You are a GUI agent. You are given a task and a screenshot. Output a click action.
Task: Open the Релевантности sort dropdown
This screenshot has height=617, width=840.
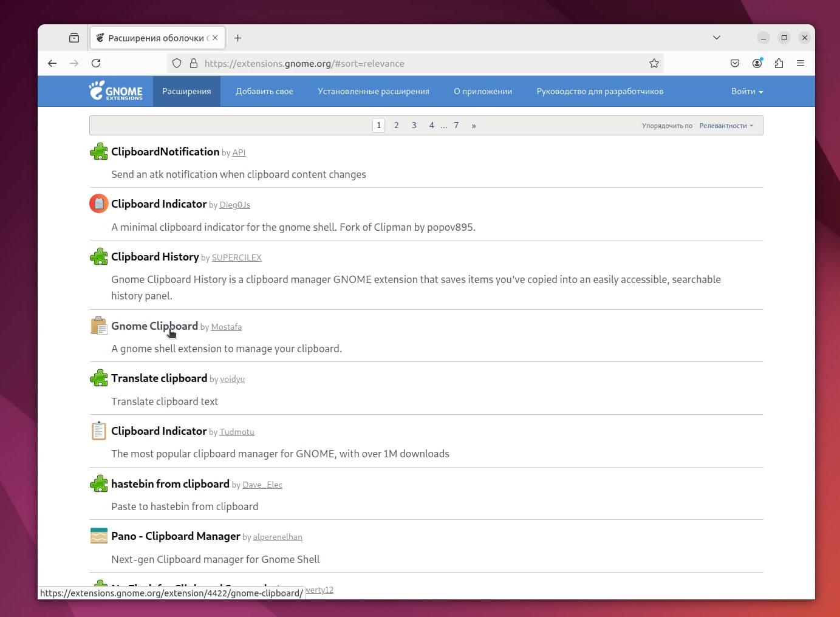click(x=726, y=126)
